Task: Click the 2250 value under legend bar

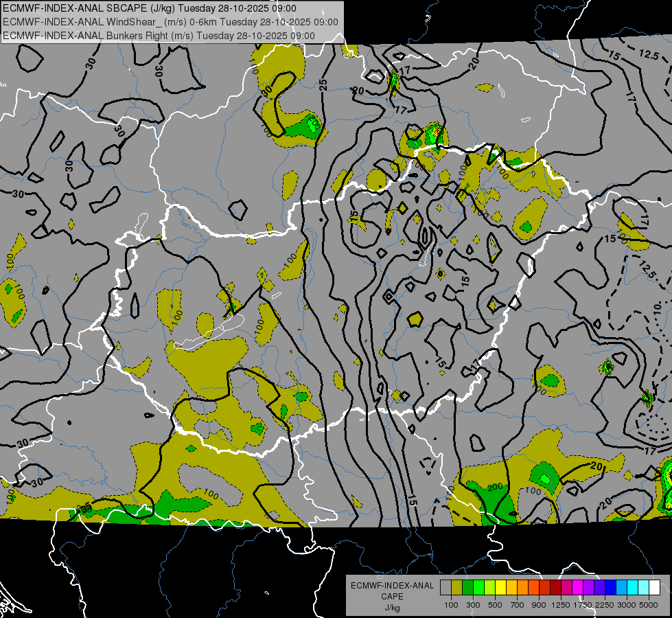Action: click(605, 605)
